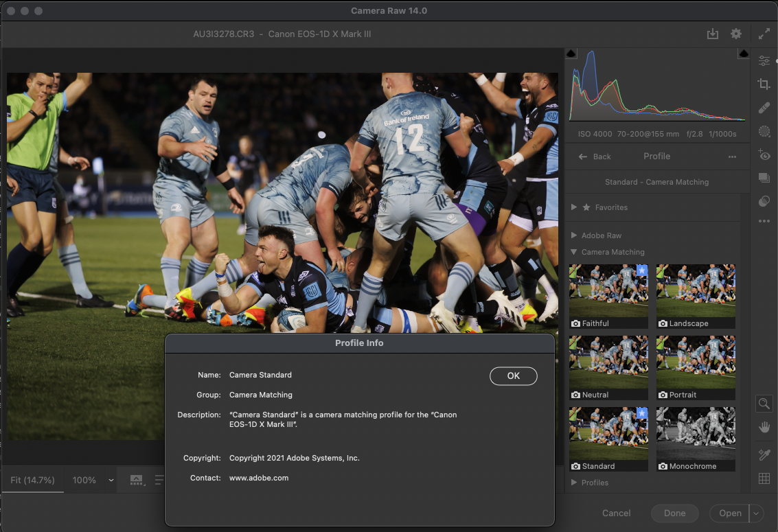Select the Red Eye removal tool
Image resolution: width=778 pixels, height=532 pixels.
pyautogui.click(x=764, y=155)
